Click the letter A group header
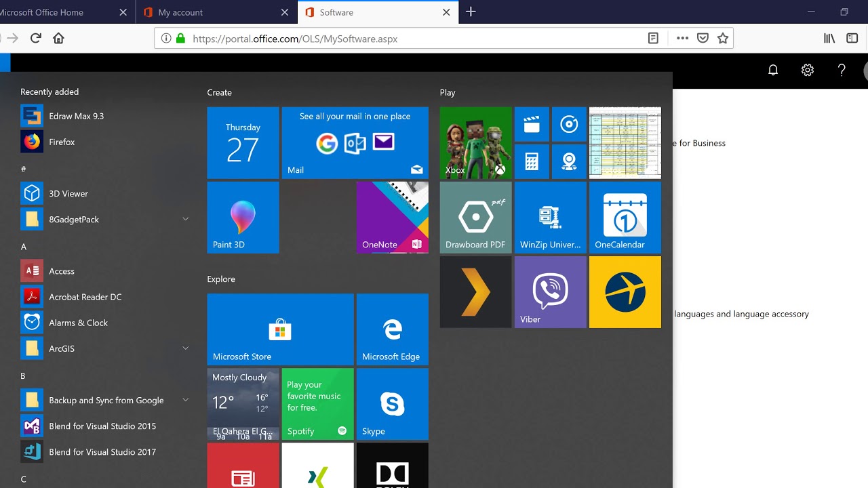 pos(24,247)
